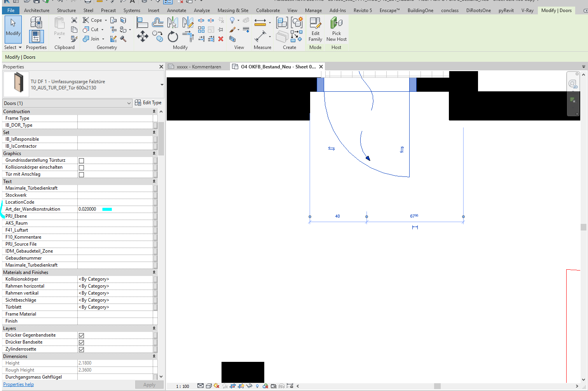Collapse Materials and Finishes section

tap(154, 272)
